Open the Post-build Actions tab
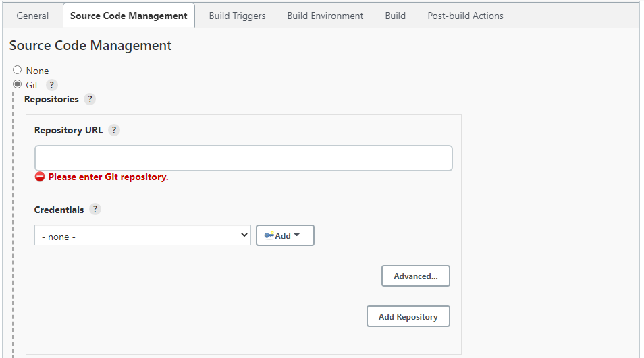Image resolution: width=644 pixels, height=358 pixels. [x=465, y=16]
